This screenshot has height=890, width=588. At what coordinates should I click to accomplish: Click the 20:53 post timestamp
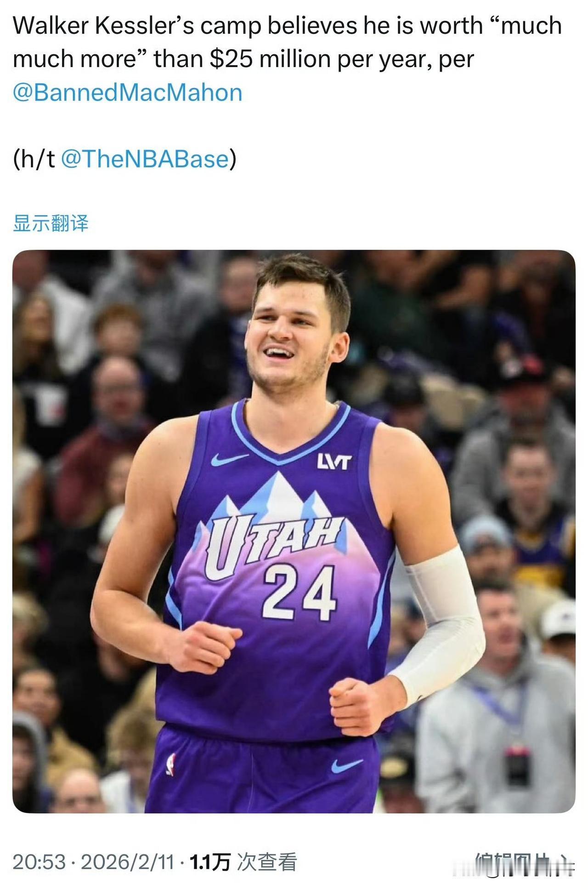tap(40, 862)
